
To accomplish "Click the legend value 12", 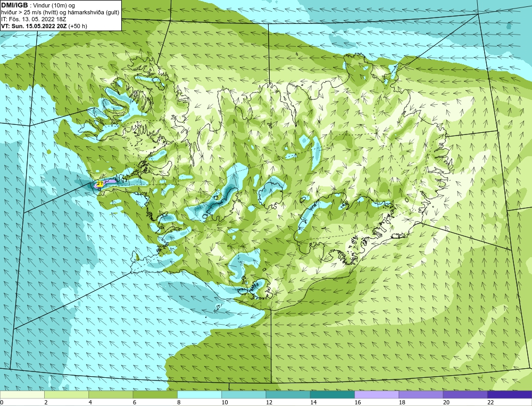I will [x=269, y=402].
